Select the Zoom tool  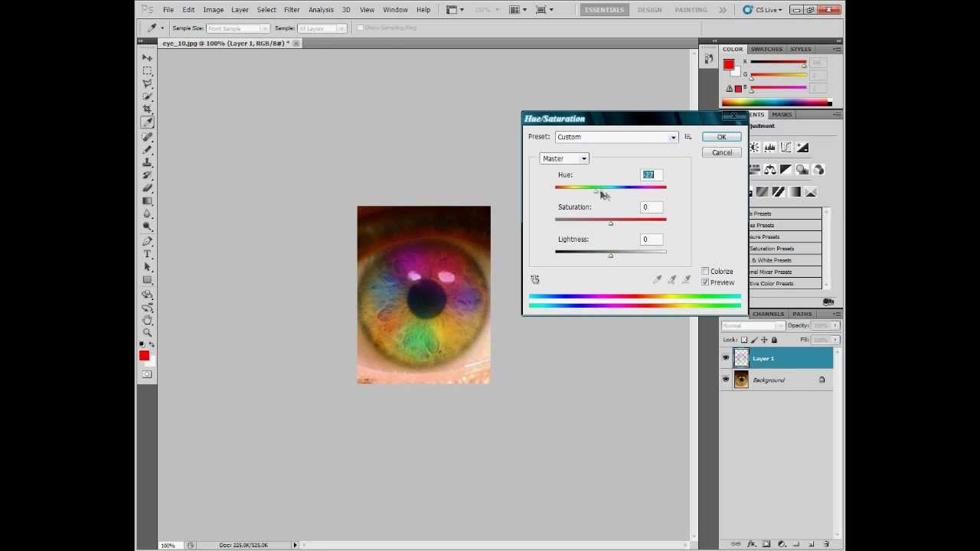147,332
